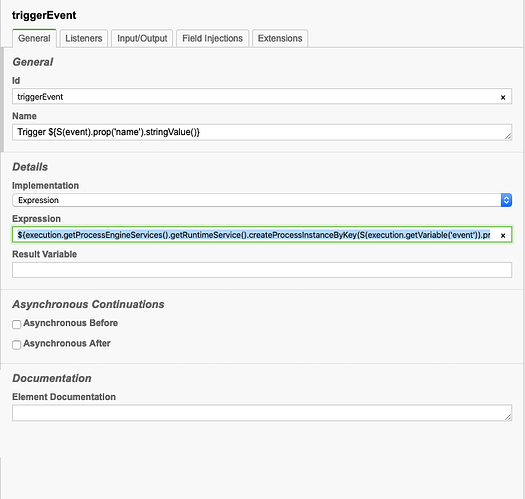Grab the Name textarea resize handle

(x=508, y=136)
